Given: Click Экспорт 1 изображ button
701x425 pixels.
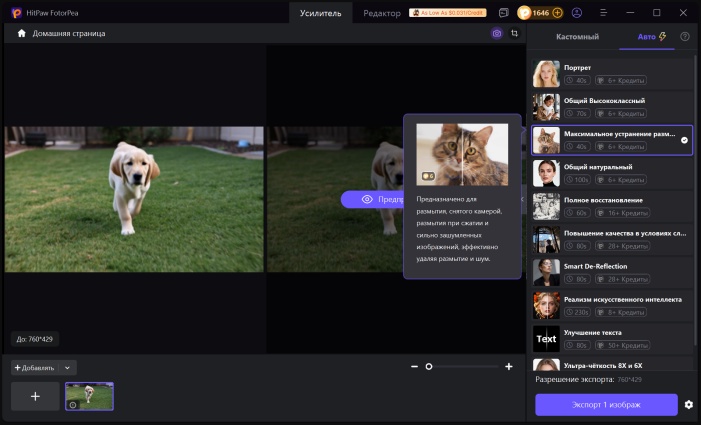Looking at the screenshot, I should point(606,404).
